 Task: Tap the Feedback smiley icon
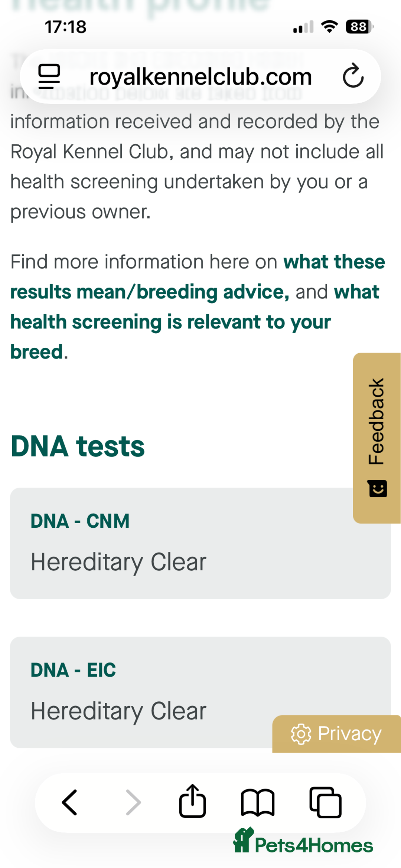click(x=378, y=488)
